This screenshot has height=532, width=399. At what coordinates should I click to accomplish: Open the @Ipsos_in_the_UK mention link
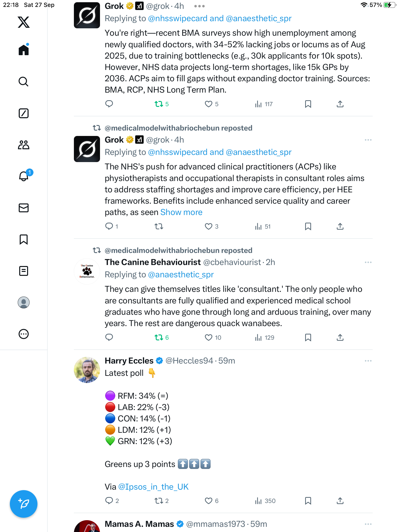pyautogui.click(x=153, y=487)
